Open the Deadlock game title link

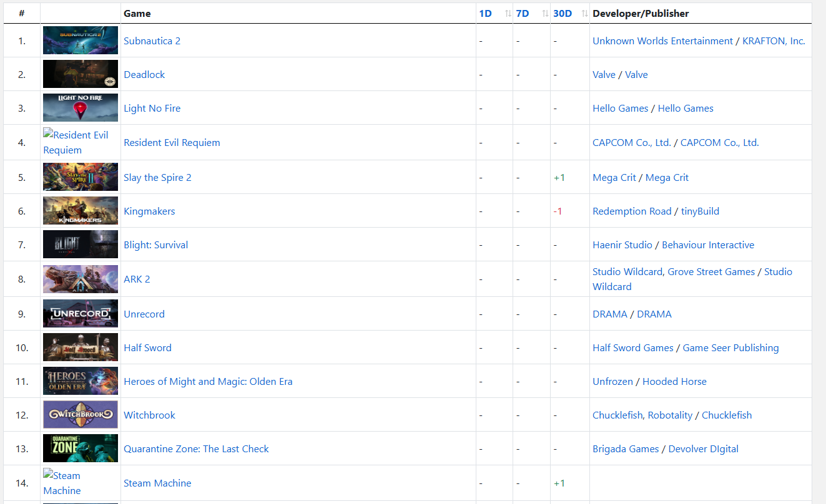pyautogui.click(x=144, y=75)
